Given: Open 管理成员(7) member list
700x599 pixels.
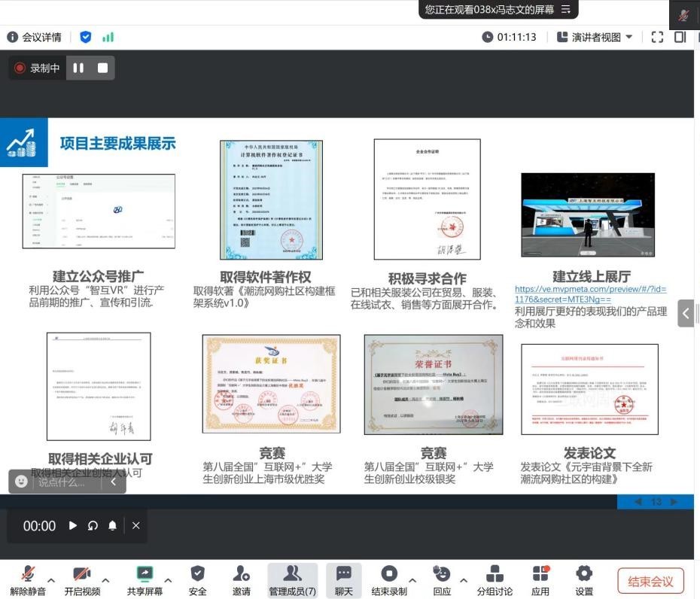Looking at the screenshot, I should click(x=292, y=575).
